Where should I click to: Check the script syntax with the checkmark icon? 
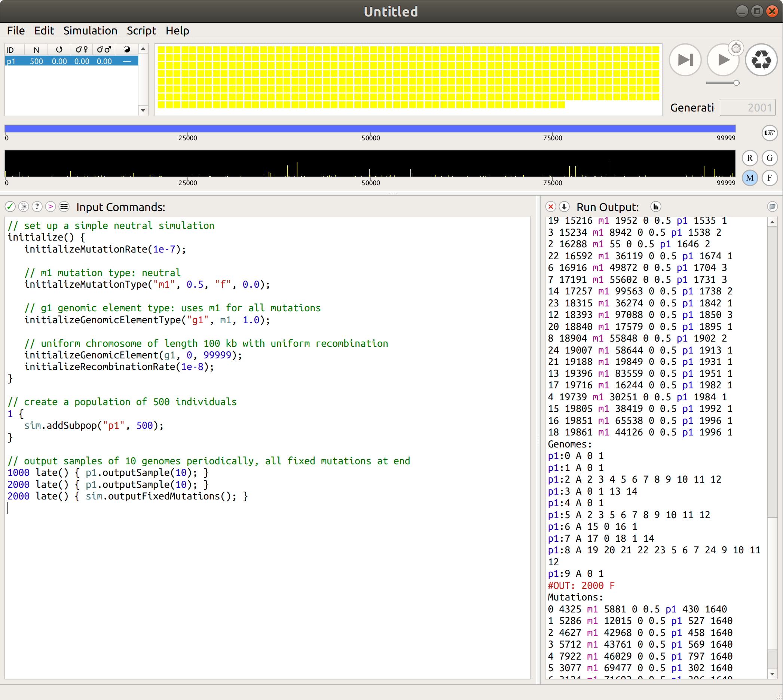(x=10, y=207)
